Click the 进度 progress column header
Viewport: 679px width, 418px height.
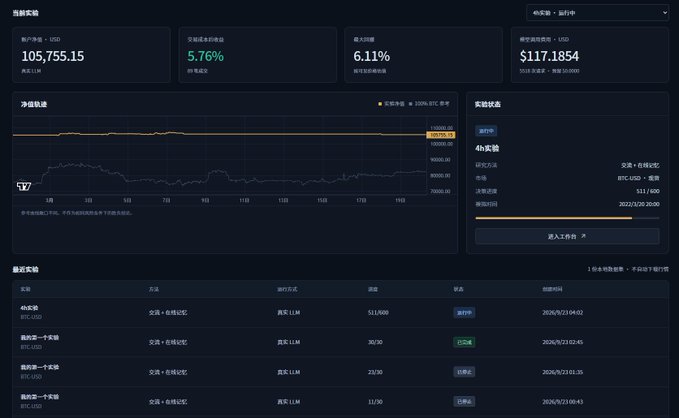(373, 289)
